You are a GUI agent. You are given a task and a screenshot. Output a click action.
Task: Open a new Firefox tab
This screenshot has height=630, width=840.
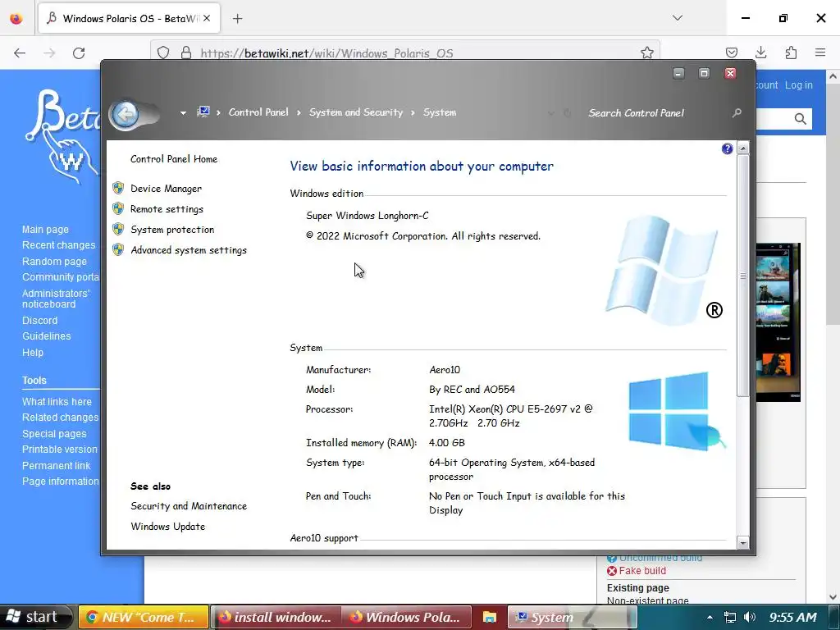[x=237, y=19]
